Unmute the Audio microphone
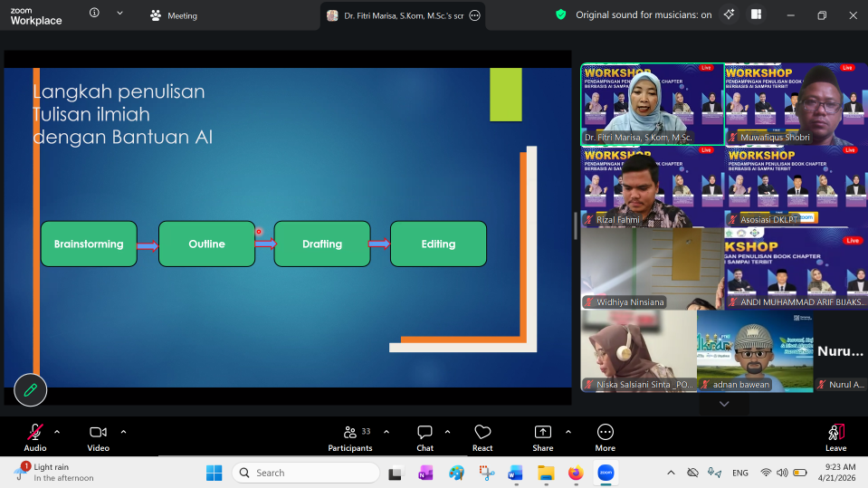The image size is (868, 488). (35, 438)
